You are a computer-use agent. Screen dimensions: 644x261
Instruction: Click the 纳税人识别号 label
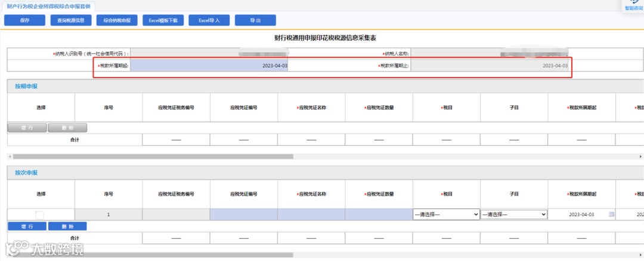point(91,54)
